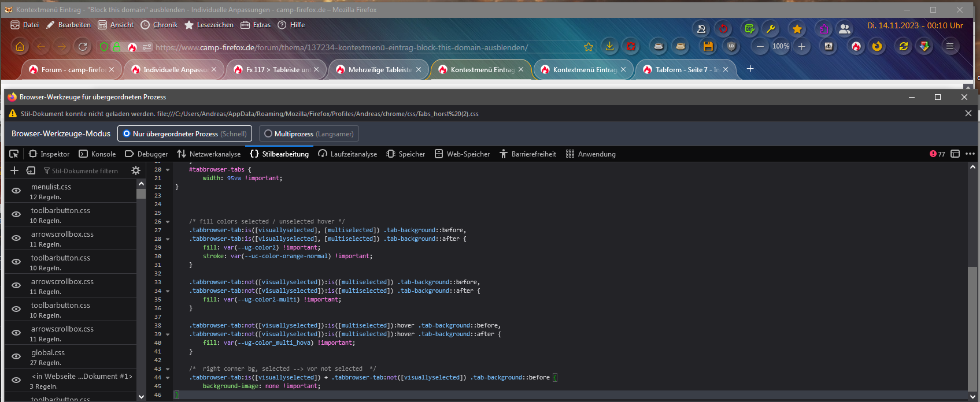
Task: Open style editor options gear
Action: 136,170
